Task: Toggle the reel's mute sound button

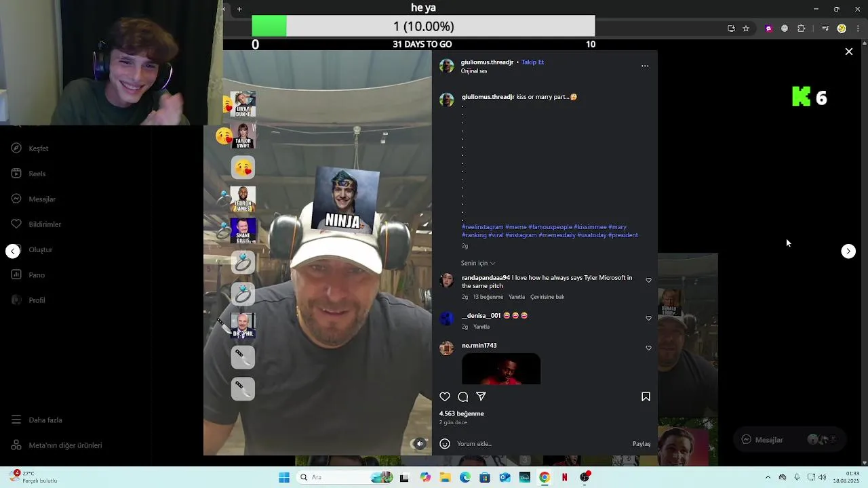Action: coord(420,443)
